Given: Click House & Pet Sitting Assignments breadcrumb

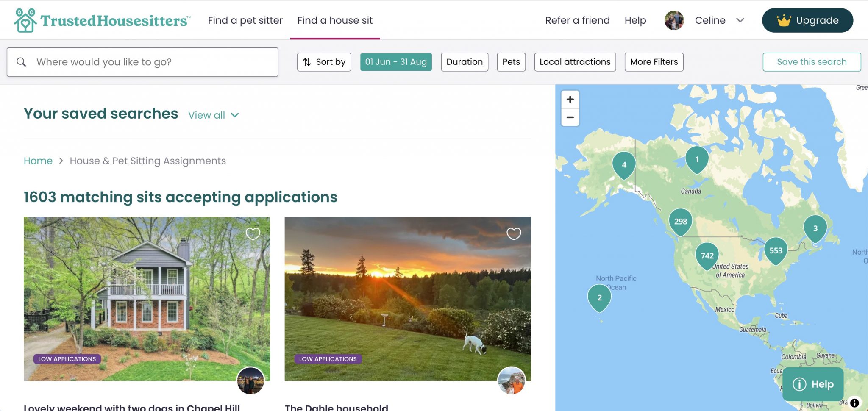Looking at the screenshot, I should pyautogui.click(x=147, y=161).
